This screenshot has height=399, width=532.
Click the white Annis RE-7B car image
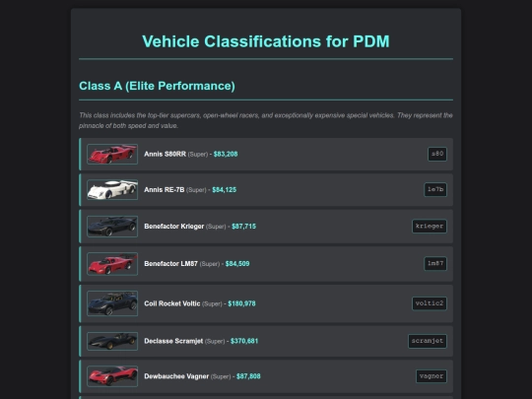(x=112, y=190)
